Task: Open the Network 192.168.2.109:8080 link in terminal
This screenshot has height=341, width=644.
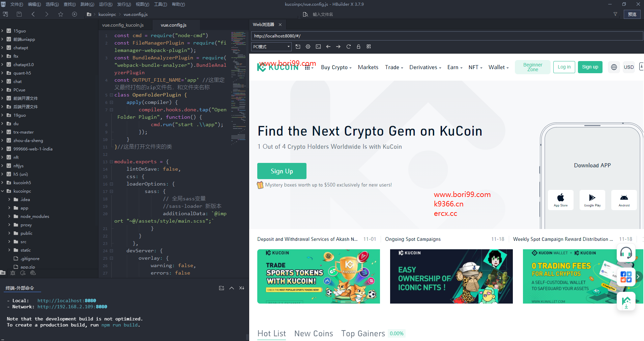Action: (x=72, y=307)
